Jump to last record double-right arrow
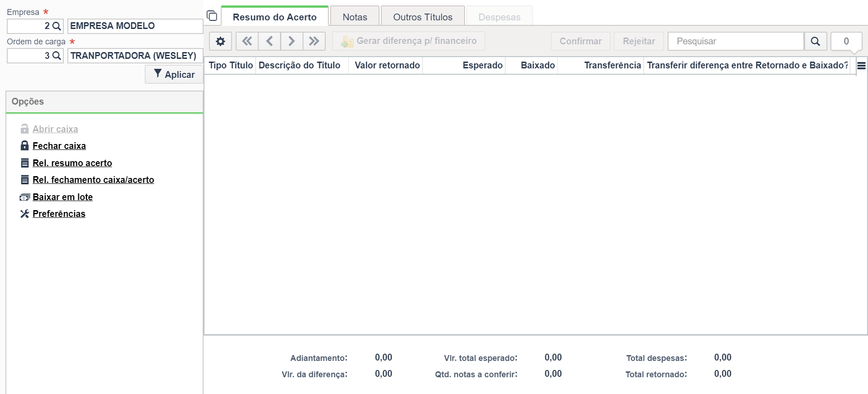 [314, 41]
